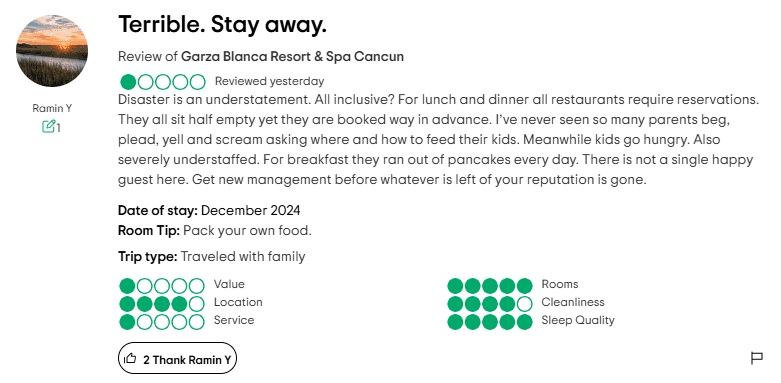Screen dimensions: 781x383
Task: Click the Cleanliness rating bubbles
Action: (490, 304)
